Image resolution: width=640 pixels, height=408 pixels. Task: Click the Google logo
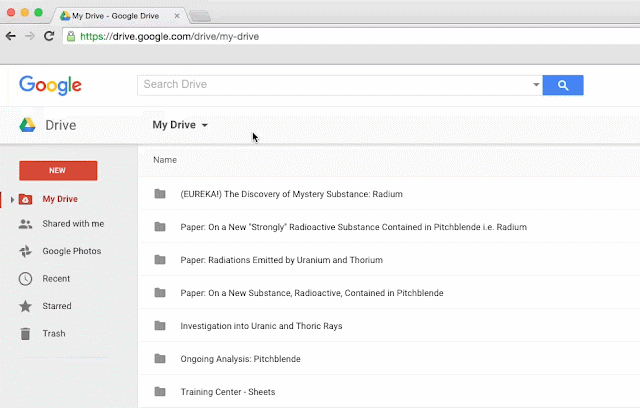coord(50,85)
